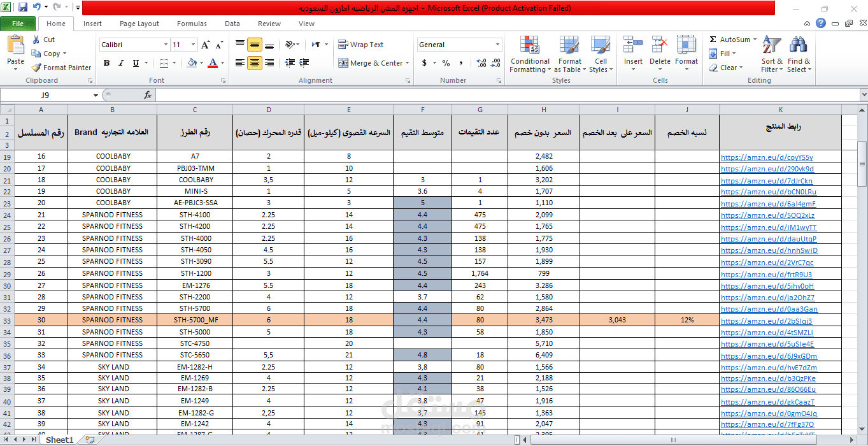Switch to the Page Layout tab
The image size is (868, 446).
139,24
